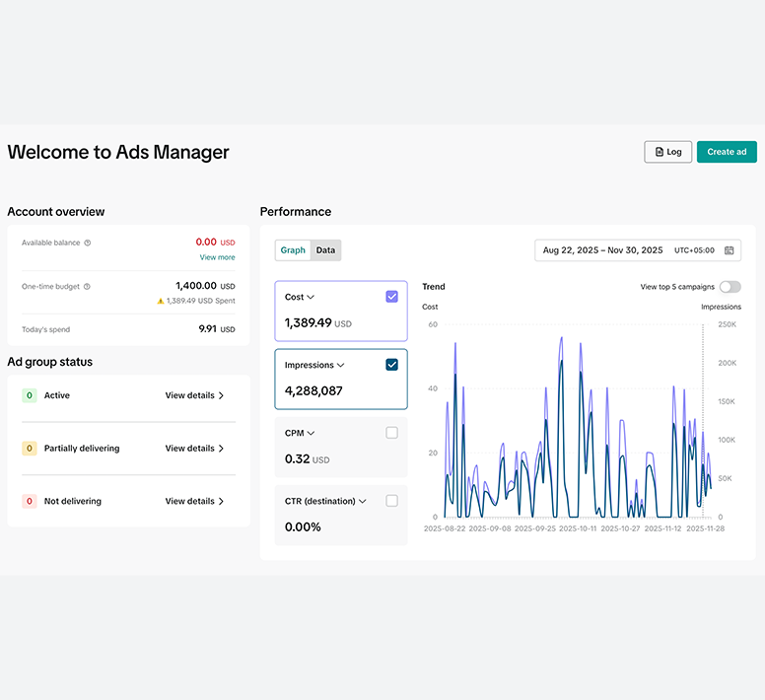Click help icon beside One-time budget
The width and height of the screenshot is (765, 700).
tap(88, 287)
